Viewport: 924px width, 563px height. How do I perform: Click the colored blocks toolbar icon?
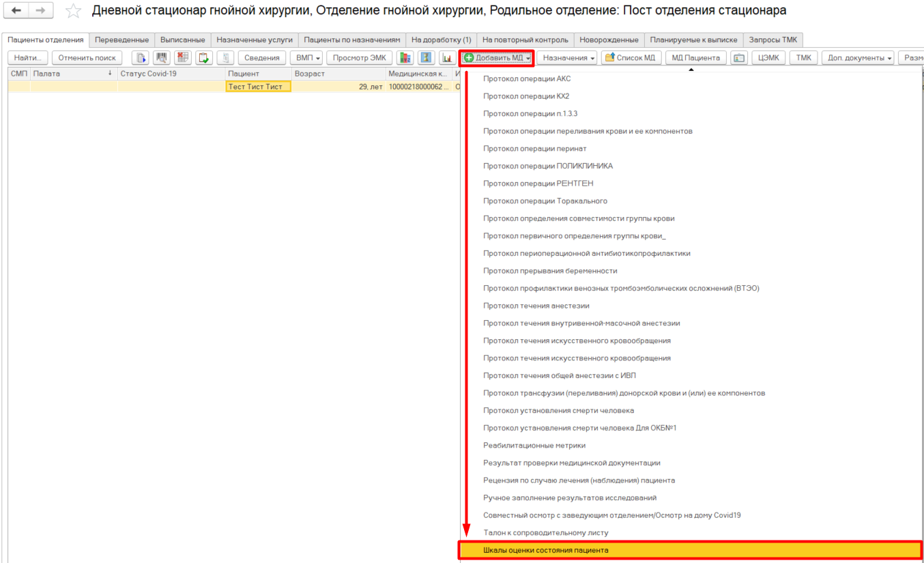405,58
